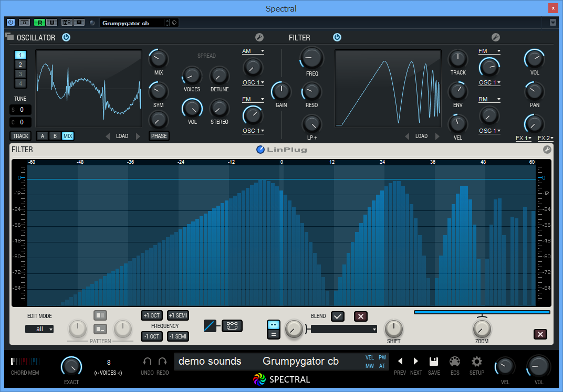Click the REDO arrow icon
563x392 pixels.
coord(163,361)
